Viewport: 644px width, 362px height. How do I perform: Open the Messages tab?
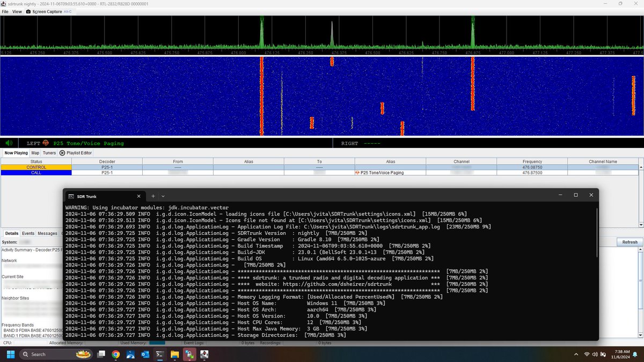point(47,233)
